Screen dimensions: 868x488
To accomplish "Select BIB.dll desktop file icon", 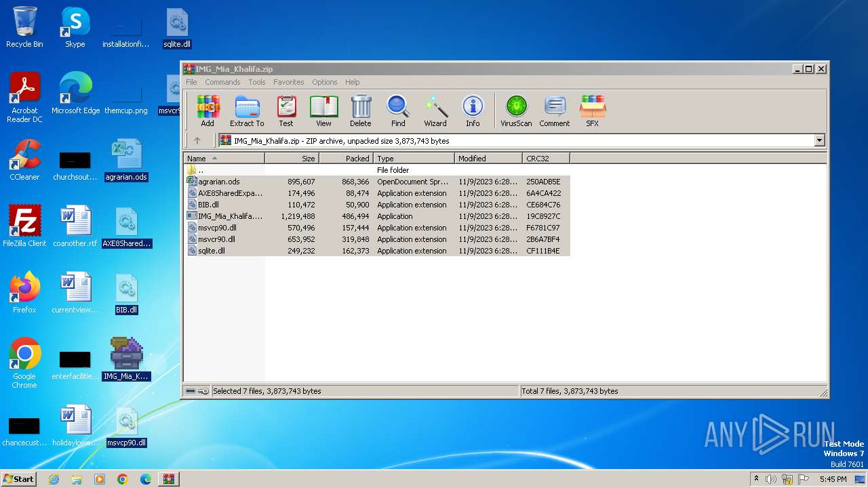I will coord(126,293).
